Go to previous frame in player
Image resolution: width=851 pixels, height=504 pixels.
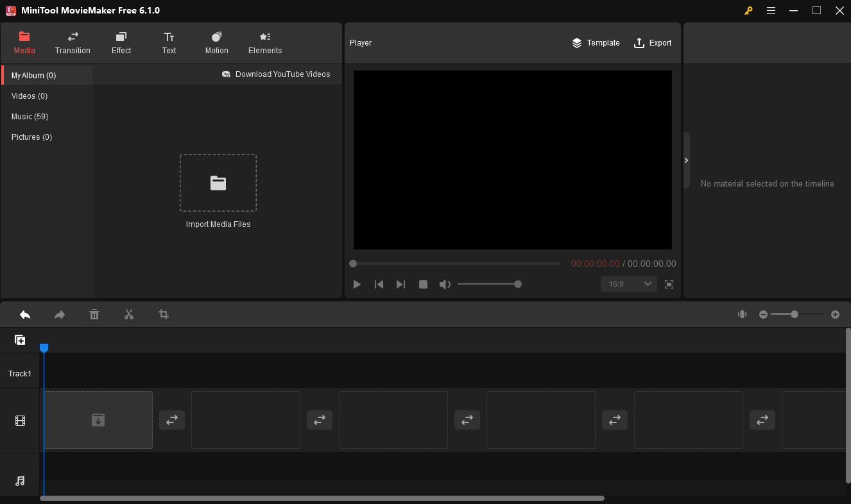[x=379, y=284]
